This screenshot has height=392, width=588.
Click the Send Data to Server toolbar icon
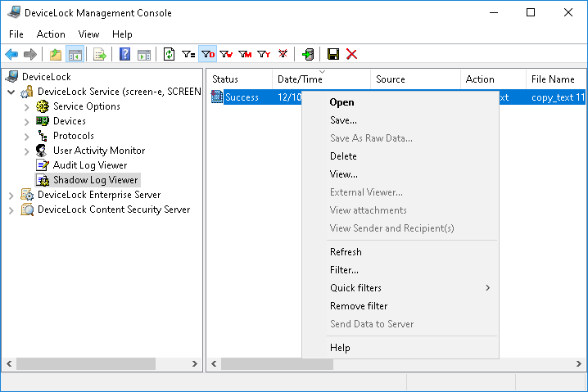(308, 55)
